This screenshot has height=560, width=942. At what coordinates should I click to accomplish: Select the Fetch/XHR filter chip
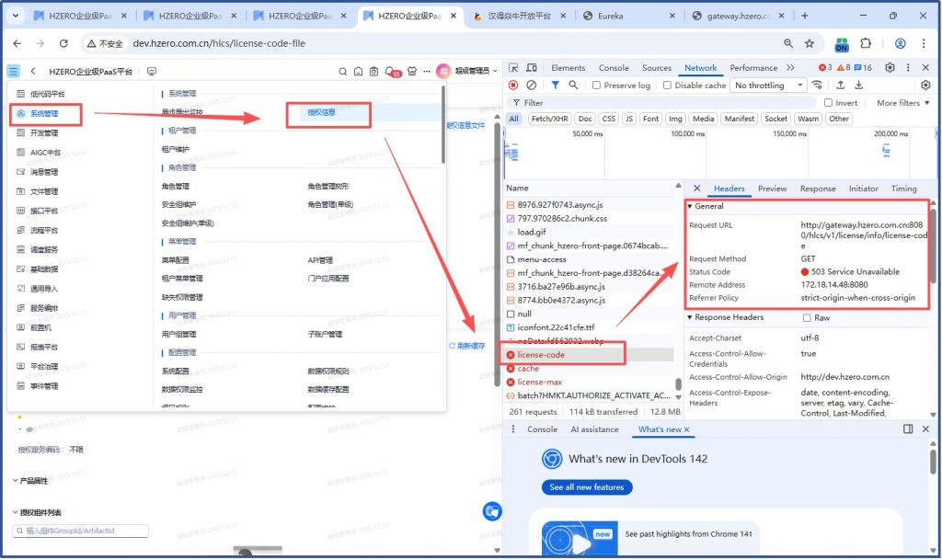549,119
